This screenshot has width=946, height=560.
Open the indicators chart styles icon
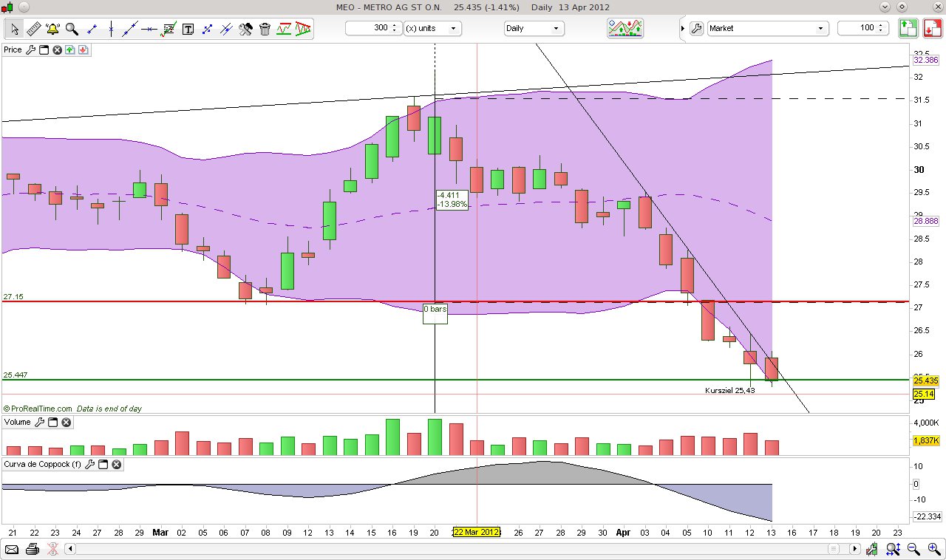(x=625, y=28)
